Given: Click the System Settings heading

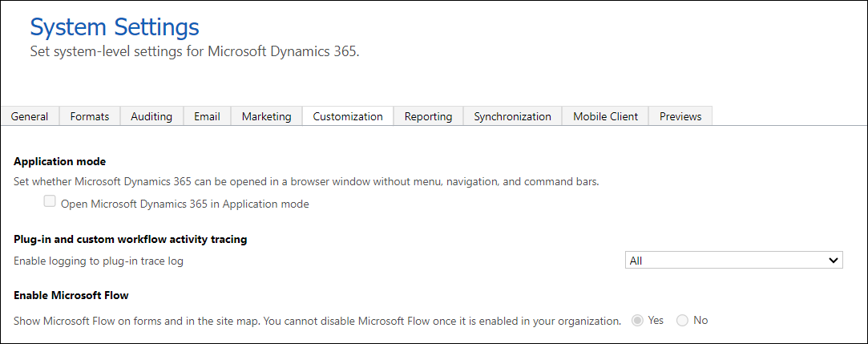Looking at the screenshot, I should 115,26.
